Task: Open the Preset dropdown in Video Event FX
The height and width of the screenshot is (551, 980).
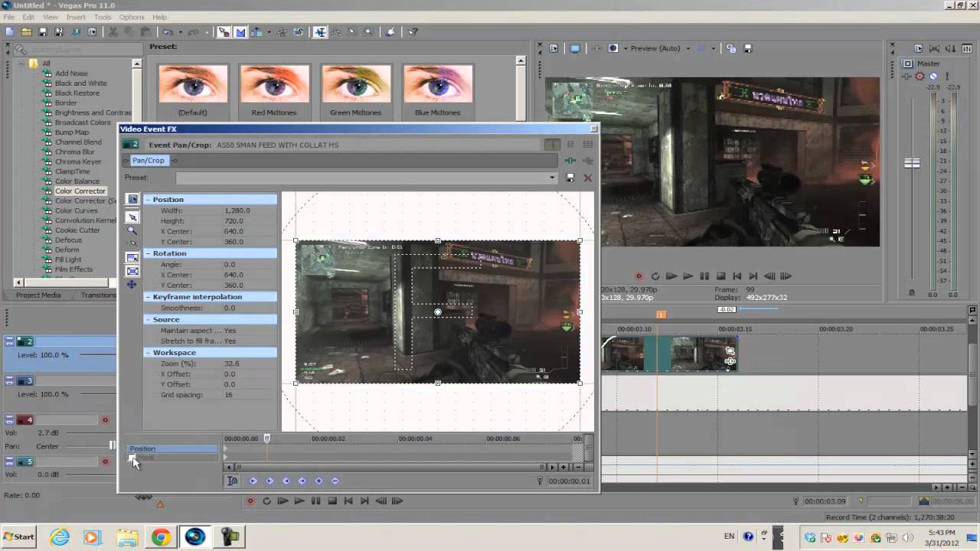Action: click(552, 178)
